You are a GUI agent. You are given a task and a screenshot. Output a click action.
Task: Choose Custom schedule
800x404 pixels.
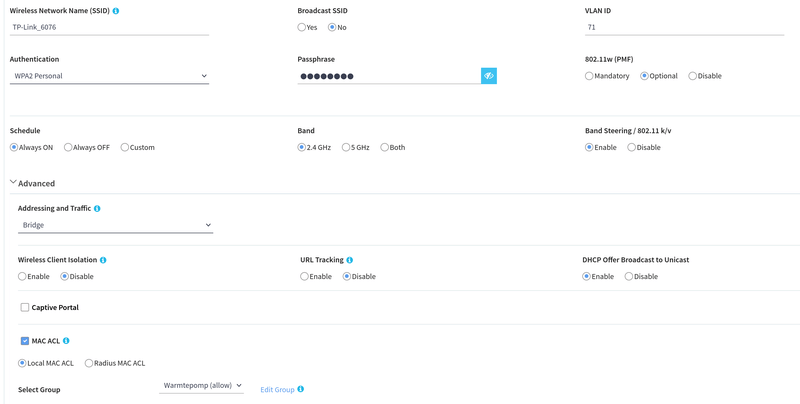(x=124, y=147)
